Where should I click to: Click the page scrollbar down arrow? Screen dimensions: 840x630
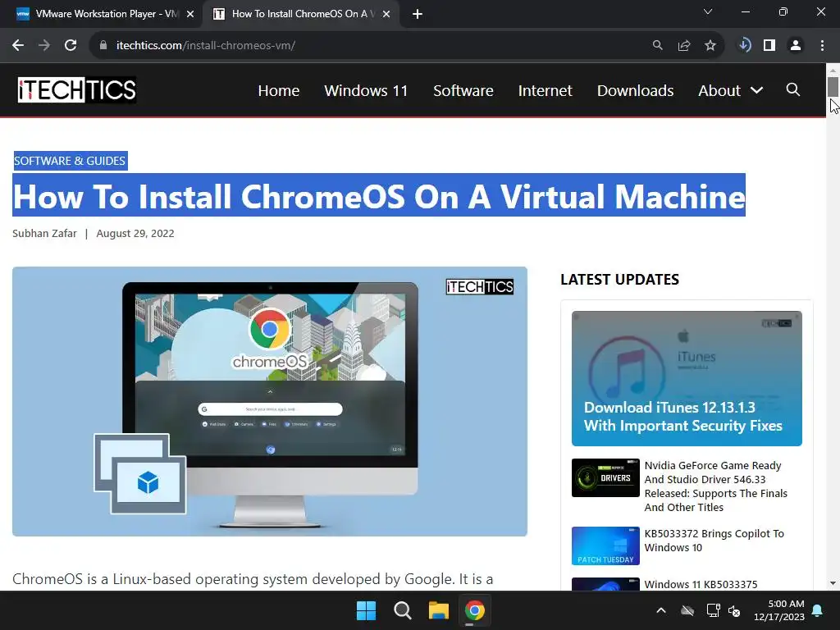[x=833, y=583]
